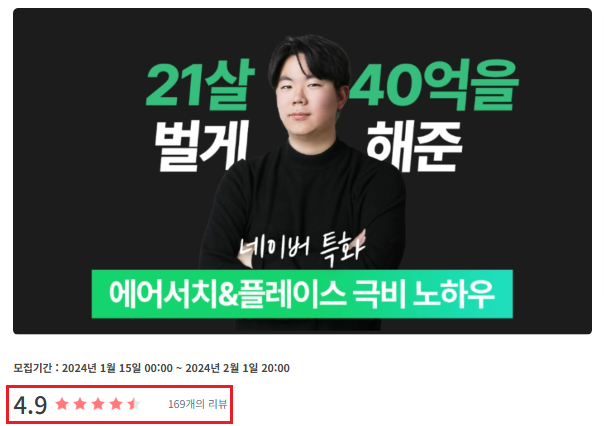Open the 169개의 리뷰 reviews link

coord(198,404)
